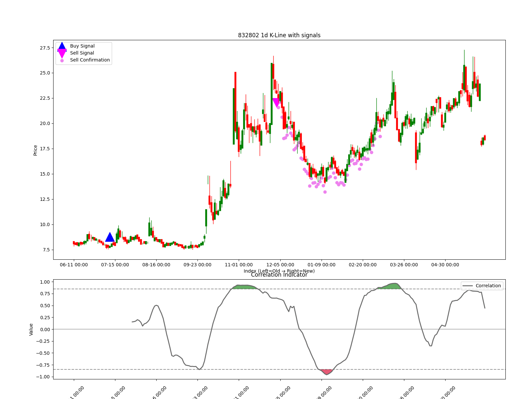Click the −0.75 correlation axis tick

(x=43, y=365)
